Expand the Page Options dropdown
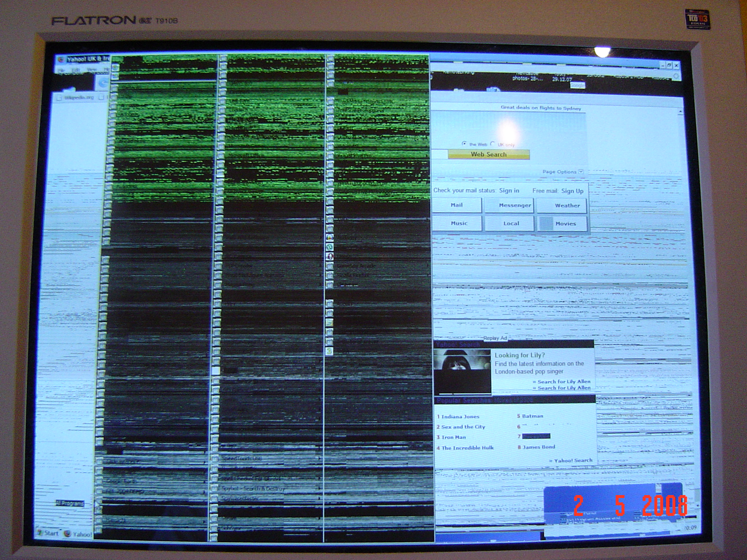The height and width of the screenshot is (560, 747). click(x=581, y=172)
